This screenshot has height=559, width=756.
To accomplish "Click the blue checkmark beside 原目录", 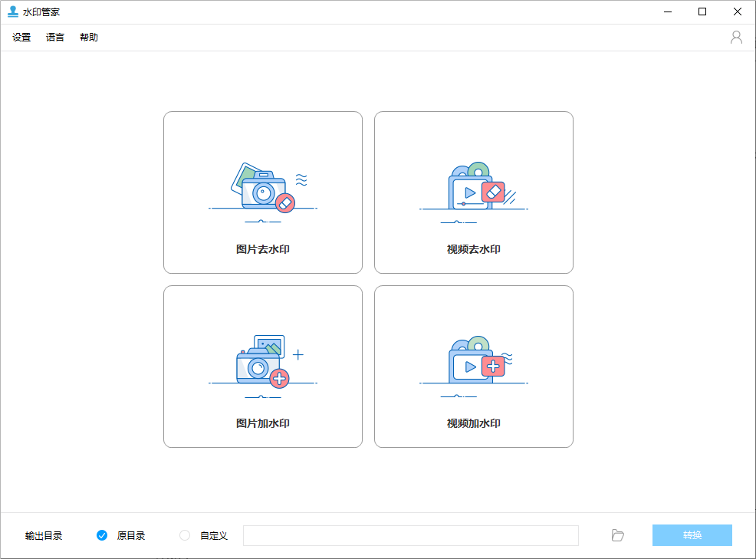I will point(102,535).
